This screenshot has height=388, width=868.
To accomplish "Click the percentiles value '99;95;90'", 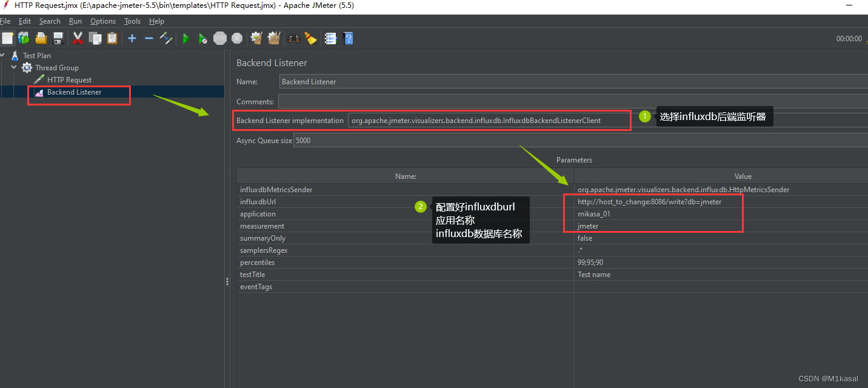I will click(721, 263).
